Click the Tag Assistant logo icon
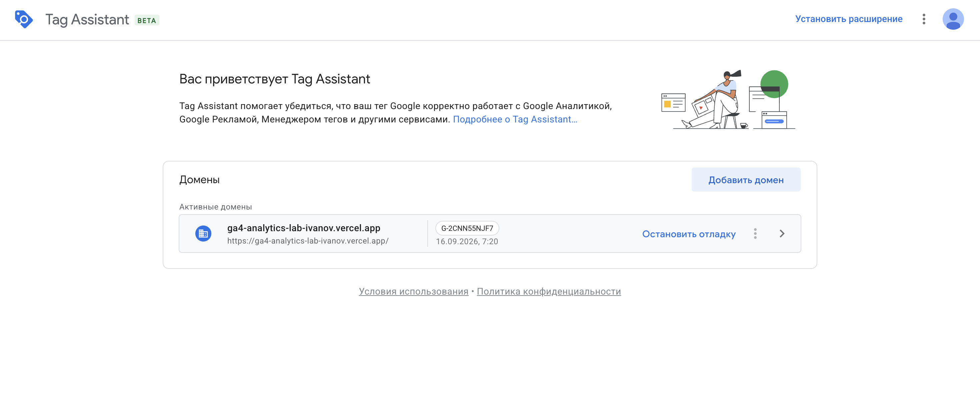 tap(24, 19)
